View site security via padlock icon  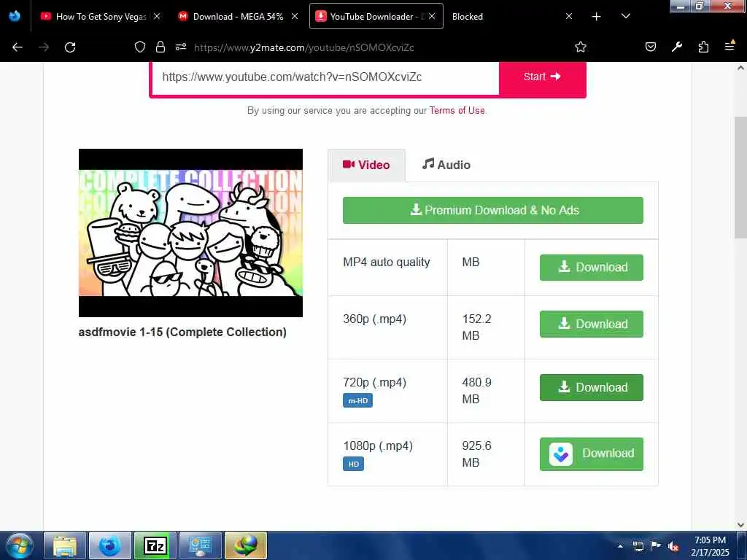point(160,47)
